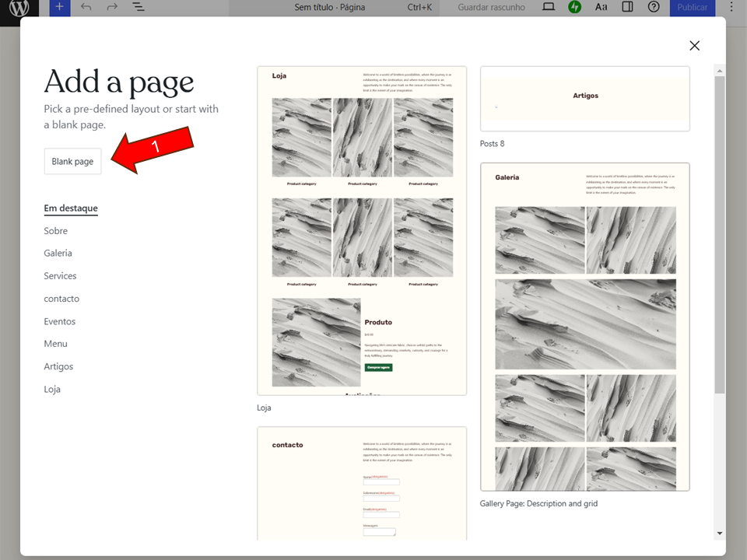The height and width of the screenshot is (560, 747).
Task: Click the green Jetpack icon
Action: [574, 8]
